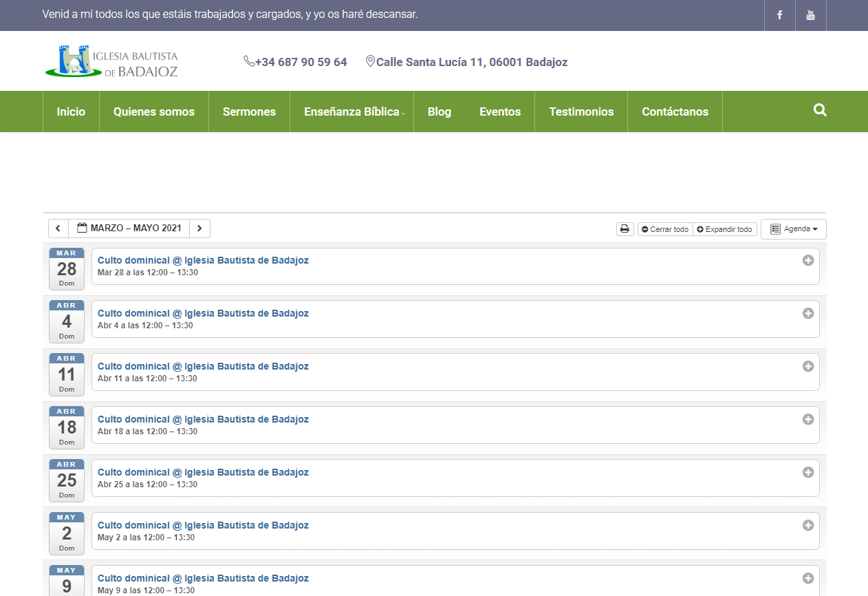Go to Inicio menu item
Screen dimensions: 868x596
[x=71, y=111]
